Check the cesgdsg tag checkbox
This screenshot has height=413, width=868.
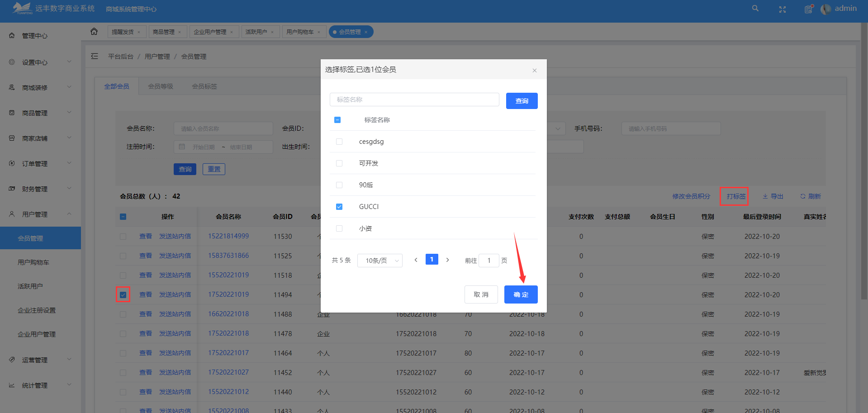coord(339,142)
